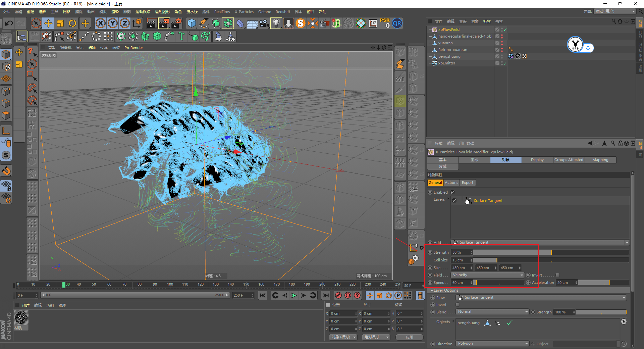Click the PSR 0 reset icon
The height and width of the screenshot is (349, 644).
(385, 23)
